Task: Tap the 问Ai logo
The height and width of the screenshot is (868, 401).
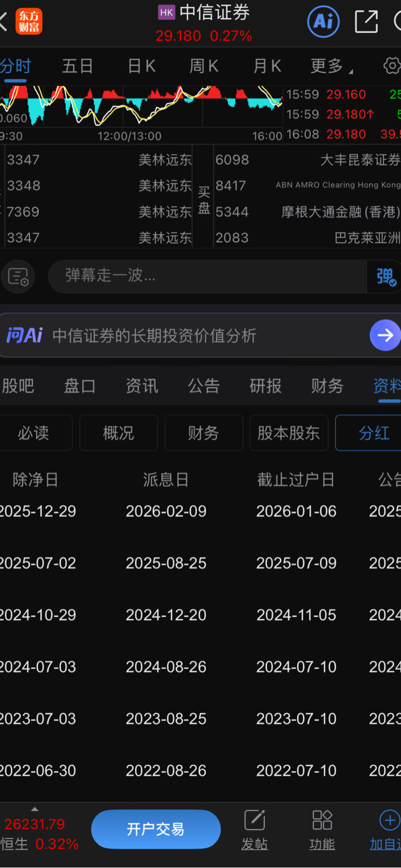Action: coord(24,335)
